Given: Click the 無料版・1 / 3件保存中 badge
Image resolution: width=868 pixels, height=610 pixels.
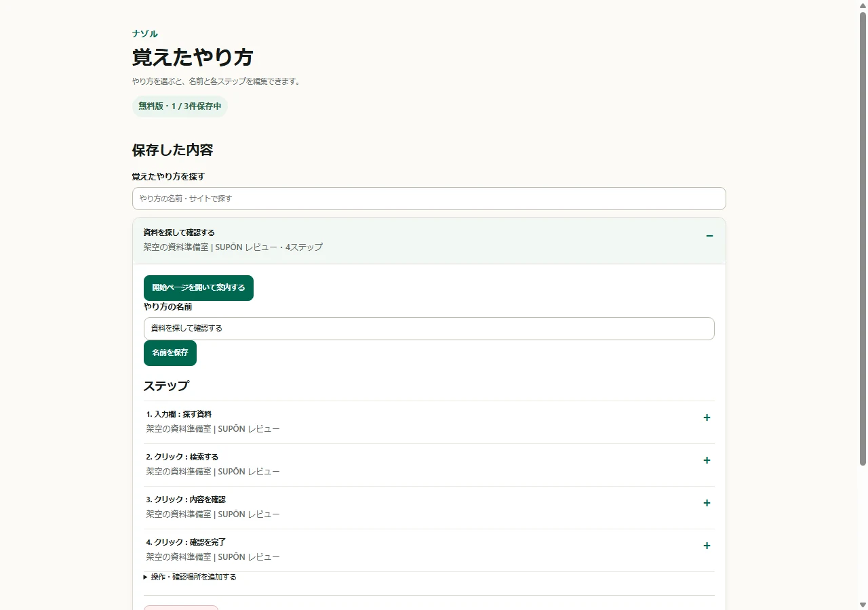Looking at the screenshot, I should (180, 106).
